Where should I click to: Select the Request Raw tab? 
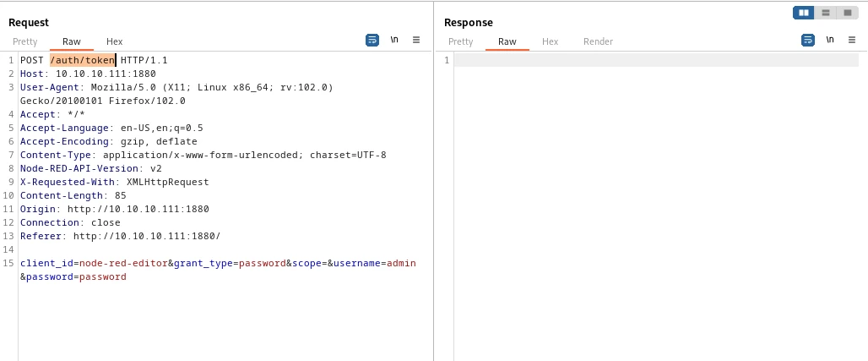point(72,41)
